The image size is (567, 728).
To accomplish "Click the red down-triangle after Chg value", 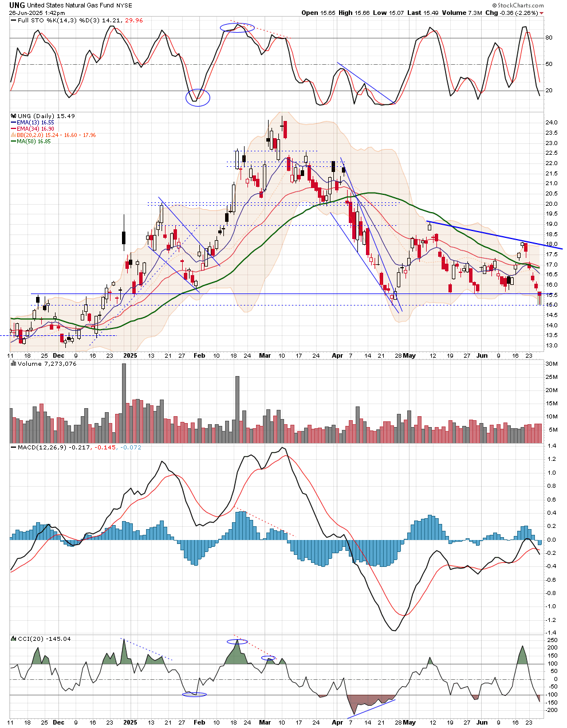I will (542, 13).
